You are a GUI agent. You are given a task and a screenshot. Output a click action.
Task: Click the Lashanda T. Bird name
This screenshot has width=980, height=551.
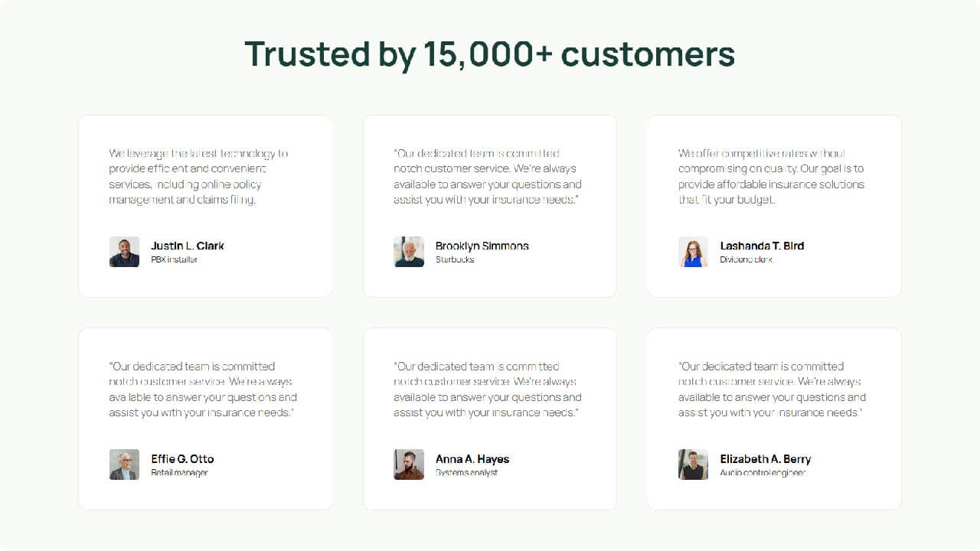[x=762, y=246]
